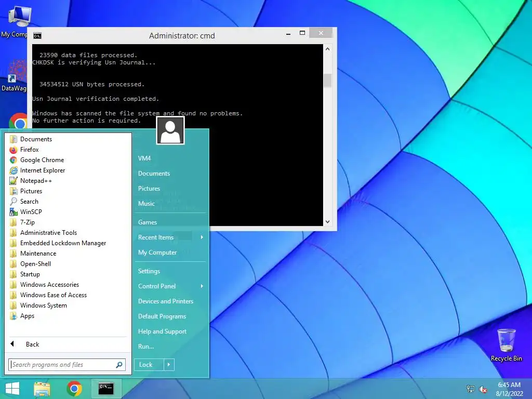
Task: Switch to cmd window via taskbar
Action: (106, 389)
